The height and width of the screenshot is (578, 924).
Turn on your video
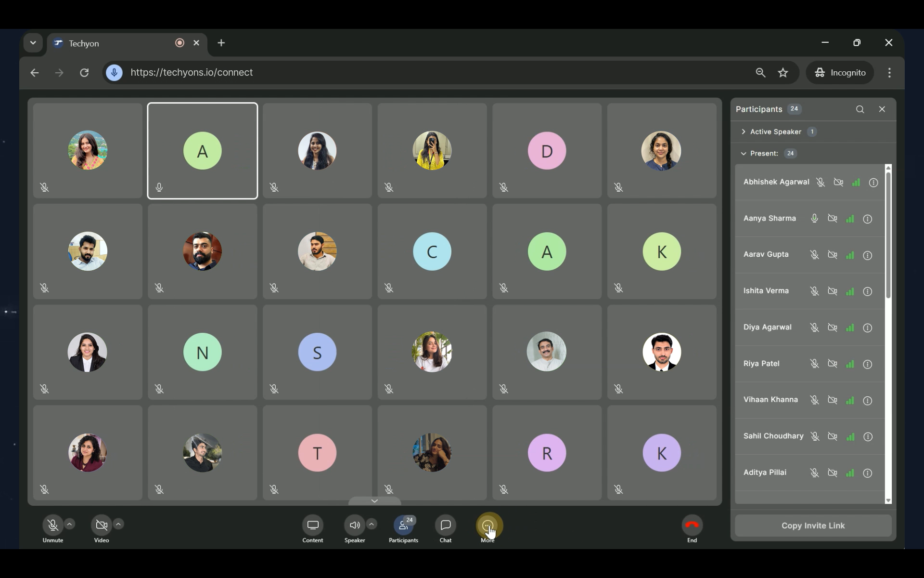tap(101, 524)
